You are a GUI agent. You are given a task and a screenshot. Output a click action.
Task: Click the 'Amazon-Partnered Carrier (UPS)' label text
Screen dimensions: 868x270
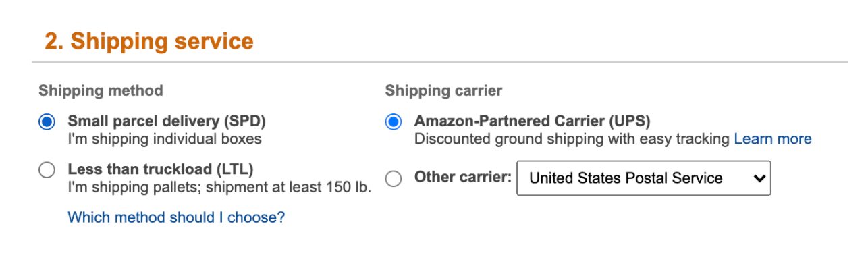pyautogui.click(x=532, y=122)
